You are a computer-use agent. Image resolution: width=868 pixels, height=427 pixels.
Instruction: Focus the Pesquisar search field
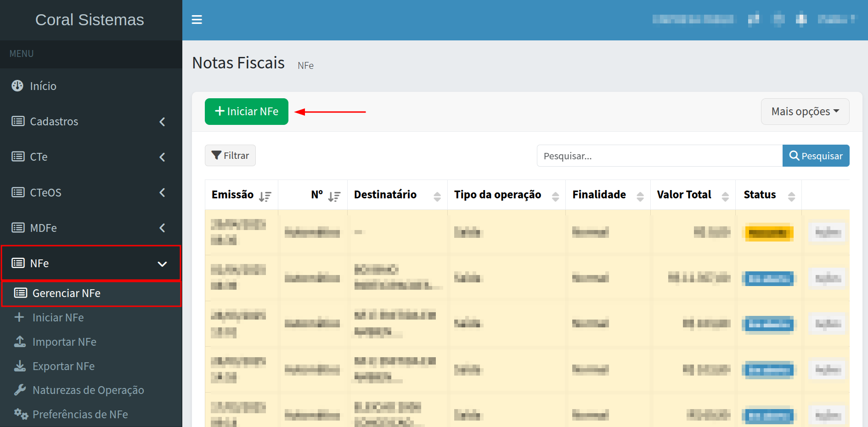(659, 156)
